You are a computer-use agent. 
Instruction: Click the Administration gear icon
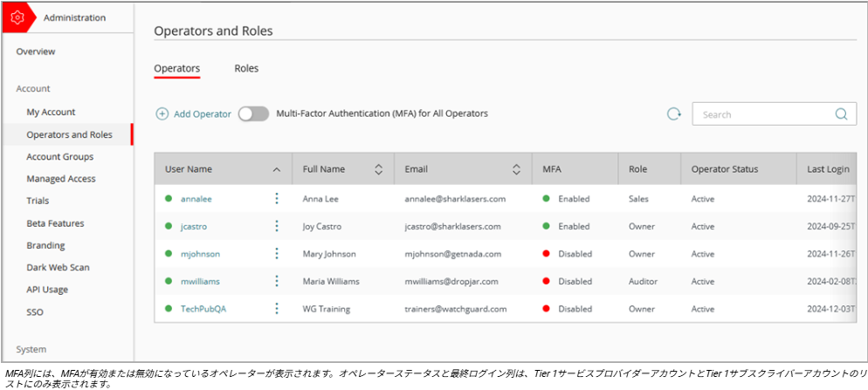point(17,17)
